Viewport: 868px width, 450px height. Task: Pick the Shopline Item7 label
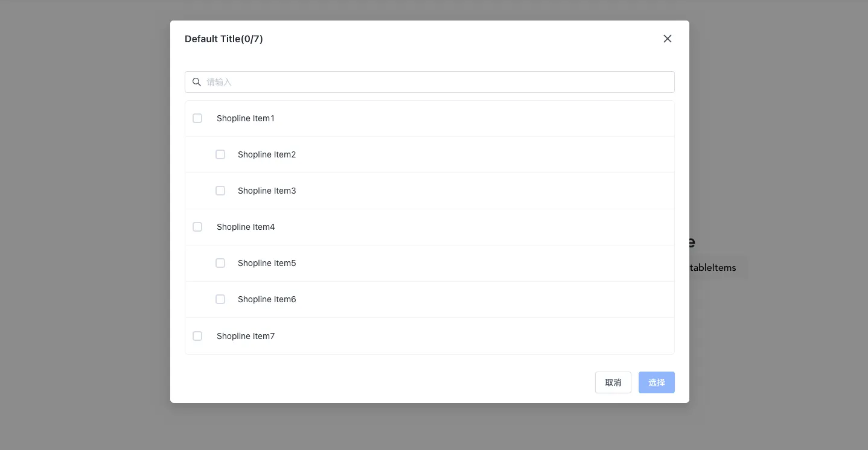(245, 336)
